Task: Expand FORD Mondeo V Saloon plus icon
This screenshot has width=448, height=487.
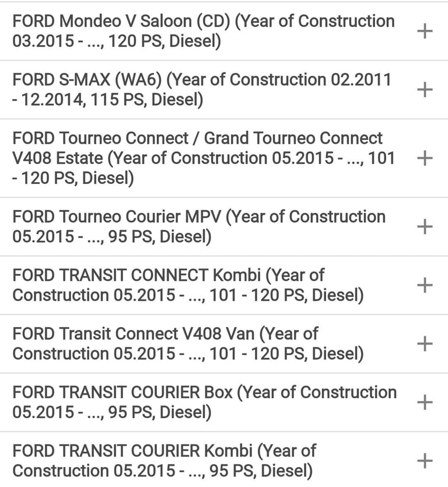Action: [425, 32]
